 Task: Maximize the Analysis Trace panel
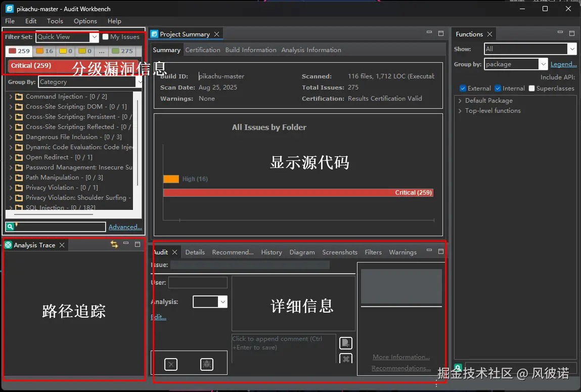[x=138, y=244]
